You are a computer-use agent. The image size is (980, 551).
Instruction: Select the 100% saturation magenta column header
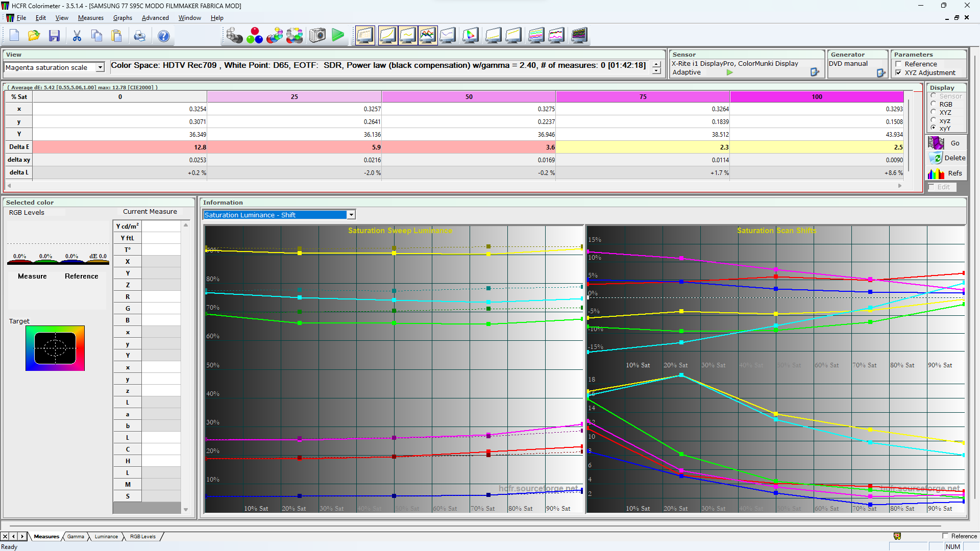817,97
